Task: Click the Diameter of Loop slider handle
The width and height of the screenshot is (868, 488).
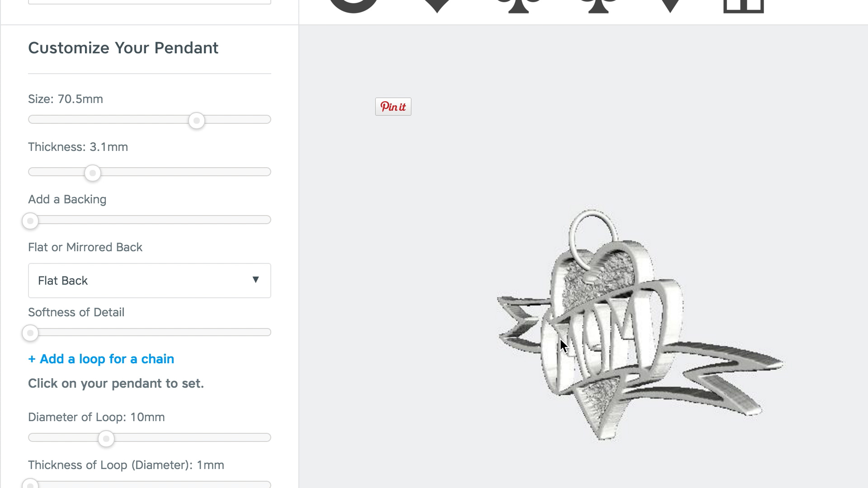Action: 106,439
